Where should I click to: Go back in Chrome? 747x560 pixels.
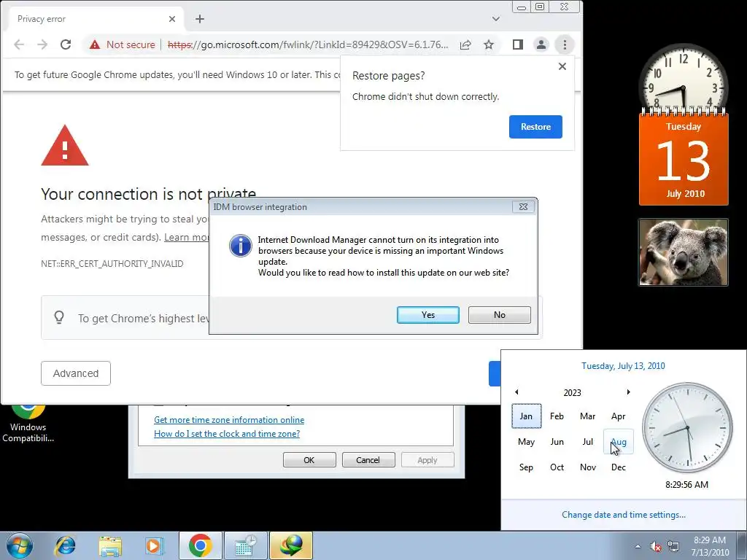[x=19, y=44]
